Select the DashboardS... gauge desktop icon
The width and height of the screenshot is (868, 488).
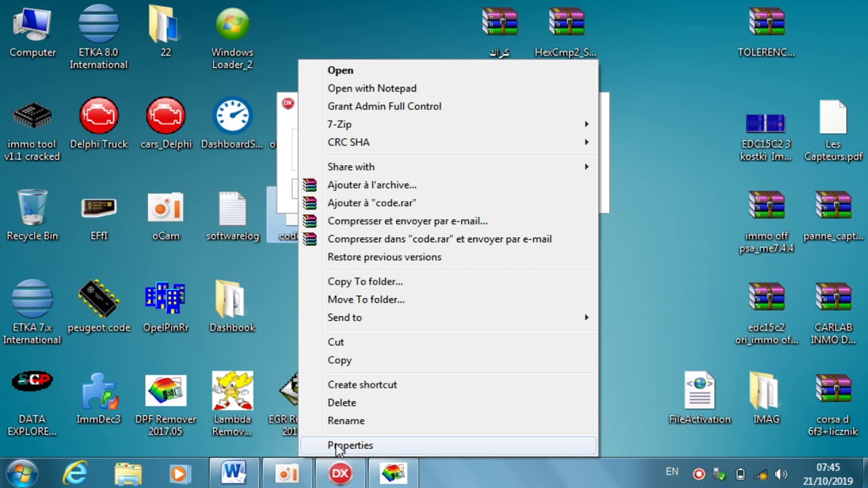[232, 123]
